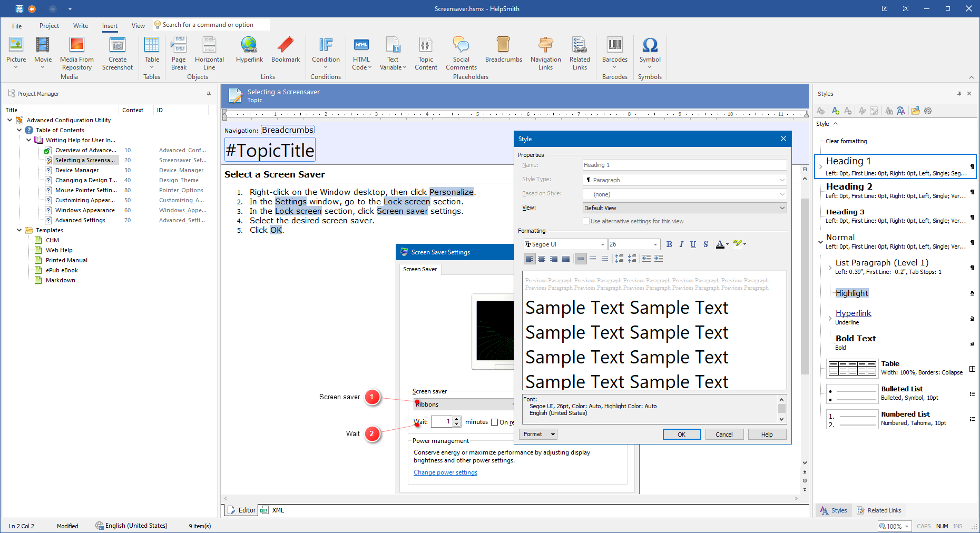Open Media From Repository
The height and width of the screenshot is (533, 980).
pos(77,53)
